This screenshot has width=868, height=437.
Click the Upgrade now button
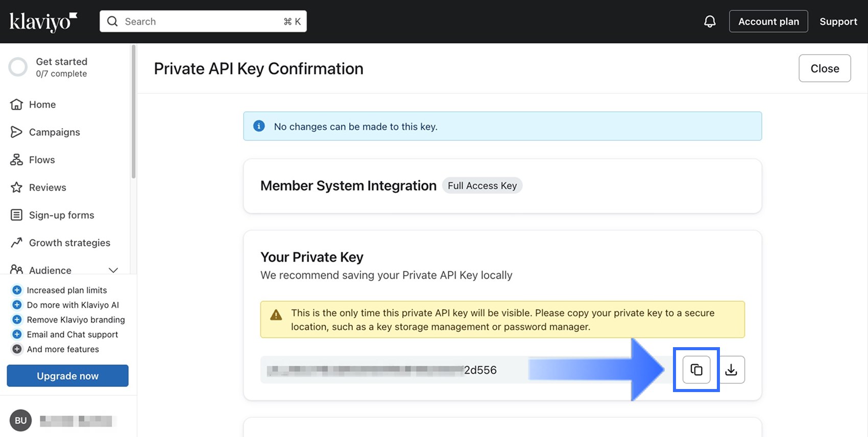[x=67, y=376]
